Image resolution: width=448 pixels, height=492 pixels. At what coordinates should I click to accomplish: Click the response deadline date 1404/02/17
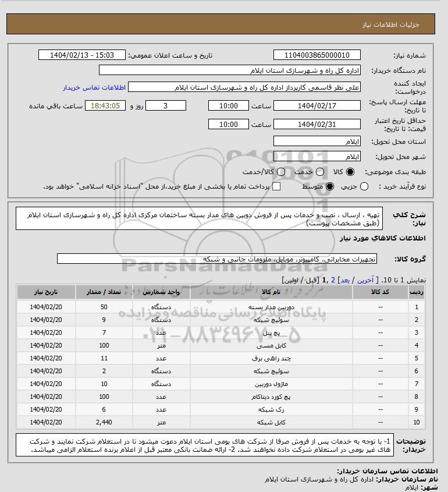pos(317,106)
